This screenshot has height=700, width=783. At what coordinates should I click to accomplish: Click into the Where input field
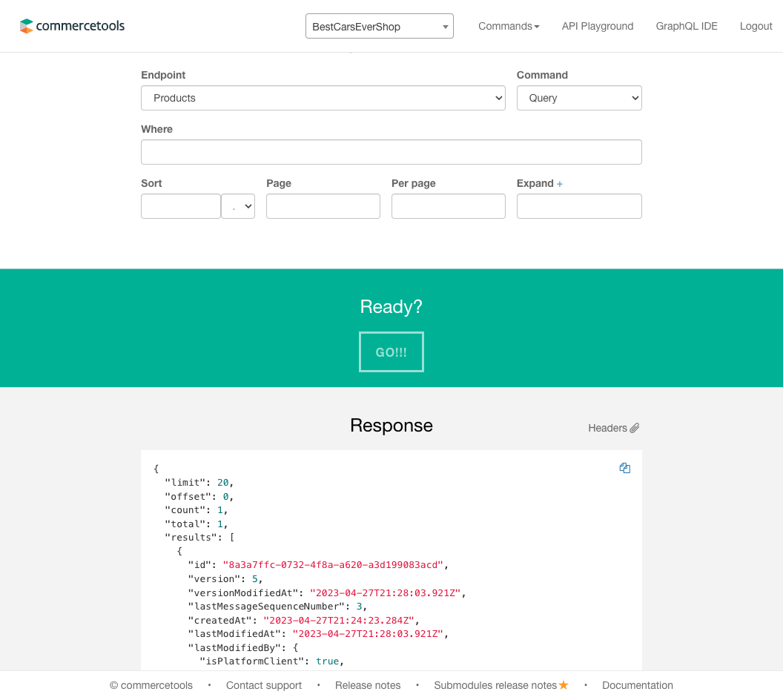pos(391,152)
